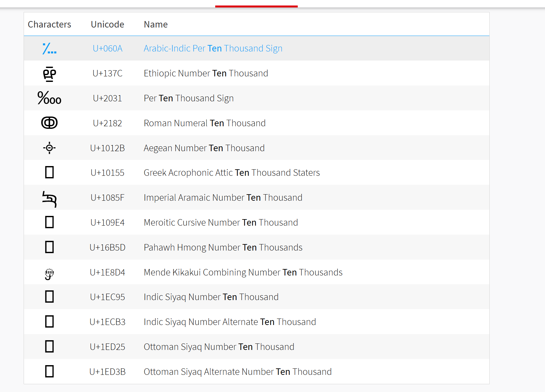Open Meroitic Cursive Number Ten Thousand
The height and width of the screenshot is (392, 545).
[x=221, y=222]
